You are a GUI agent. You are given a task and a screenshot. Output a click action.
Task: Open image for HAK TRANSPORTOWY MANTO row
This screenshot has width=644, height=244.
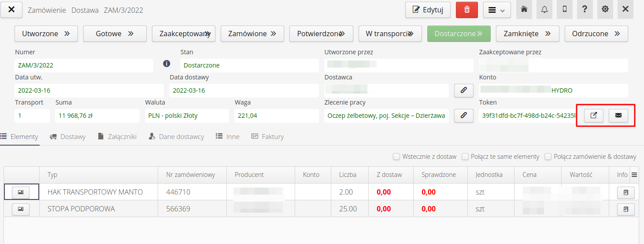[21, 192]
